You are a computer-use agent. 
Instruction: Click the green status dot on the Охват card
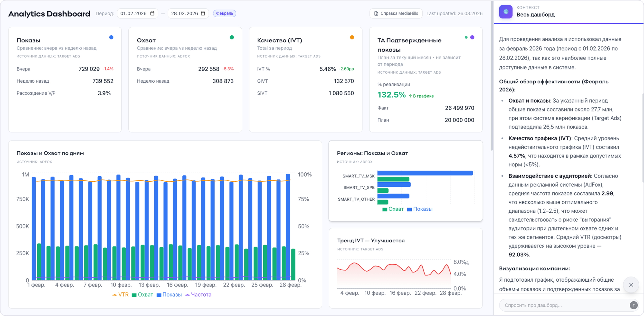231,37
